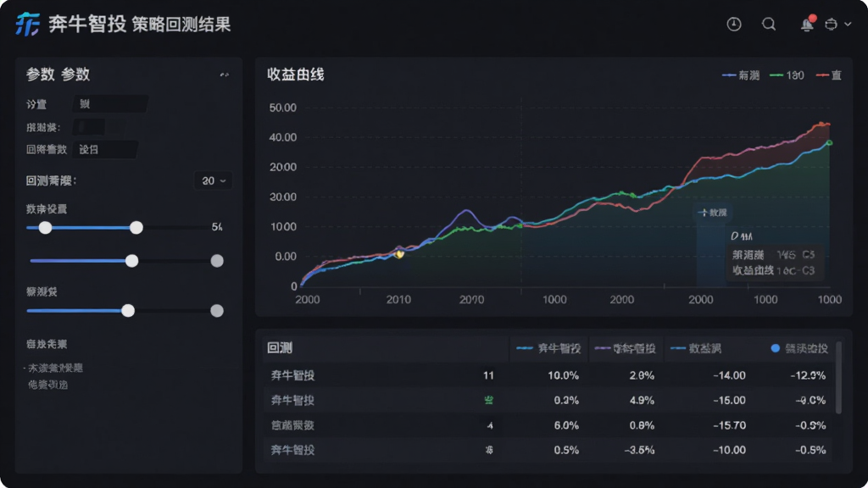
Task: Click the 回测 heading of the table
Action: [280, 348]
